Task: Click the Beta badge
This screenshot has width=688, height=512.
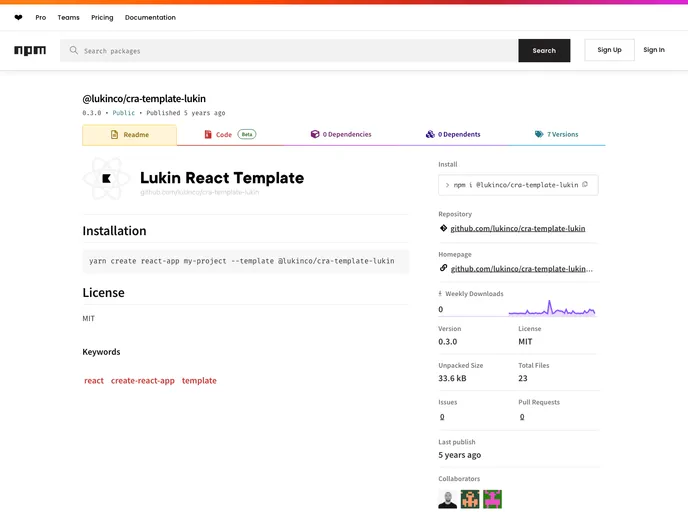Action: pyautogui.click(x=247, y=134)
